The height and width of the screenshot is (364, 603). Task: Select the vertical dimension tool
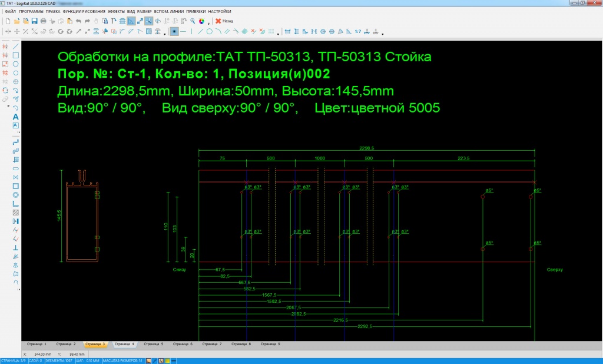(x=297, y=32)
